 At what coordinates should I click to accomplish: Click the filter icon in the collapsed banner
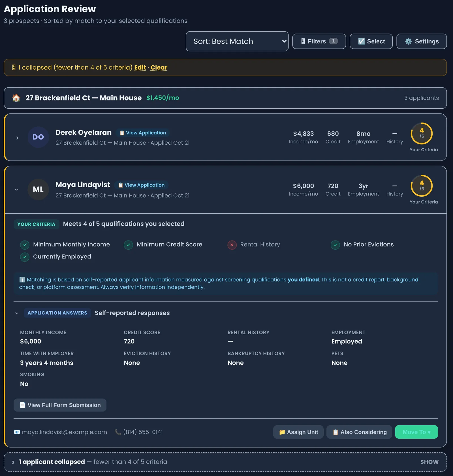(x=14, y=67)
